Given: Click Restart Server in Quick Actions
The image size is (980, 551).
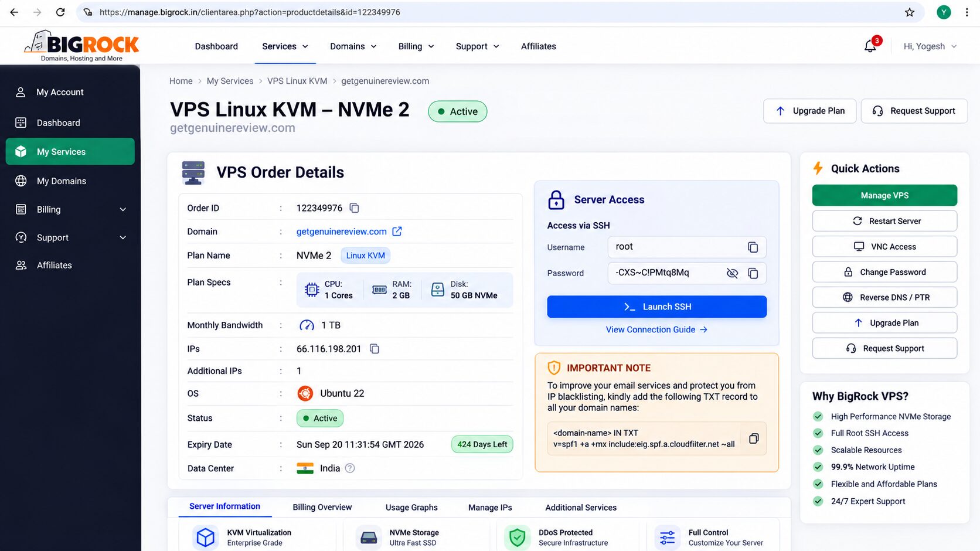Looking at the screenshot, I should pyautogui.click(x=884, y=221).
